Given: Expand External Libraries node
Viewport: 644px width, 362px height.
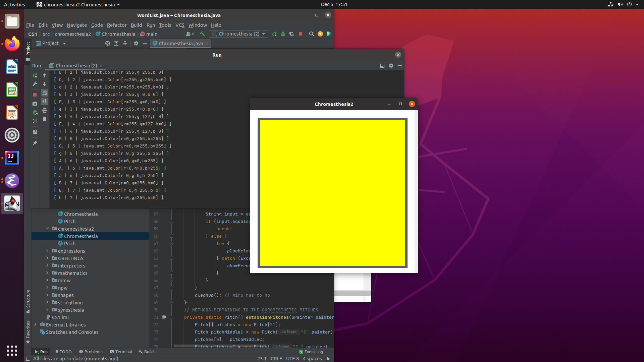Looking at the screenshot, I should [35, 324].
